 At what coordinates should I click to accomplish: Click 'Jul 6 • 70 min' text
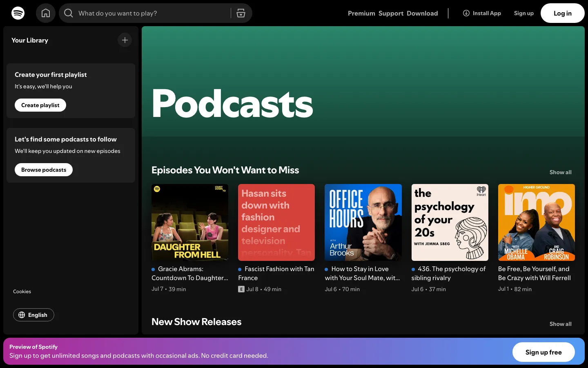(342, 289)
